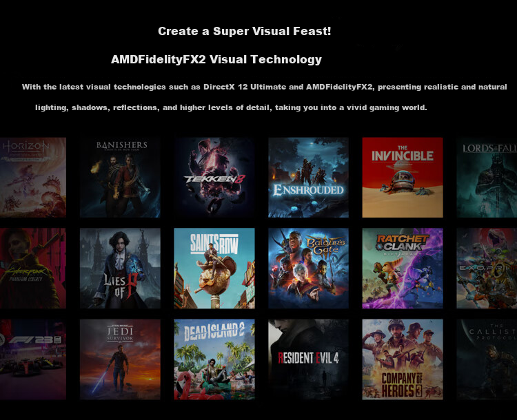Select the Lords of the Fallen cover
This screenshot has height=420, width=517.
pyautogui.click(x=487, y=178)
